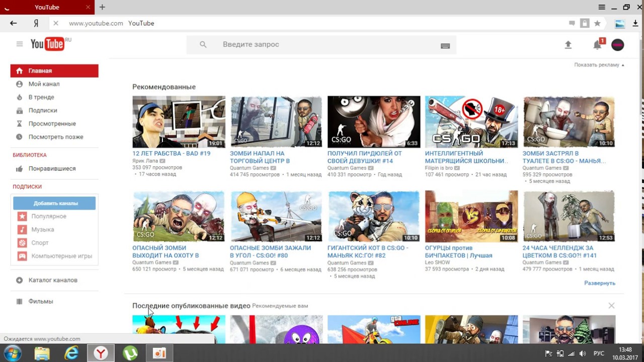Click the Добавить каналы button
644x362 pixels.
pyautogui.click(x=54, y=203)
